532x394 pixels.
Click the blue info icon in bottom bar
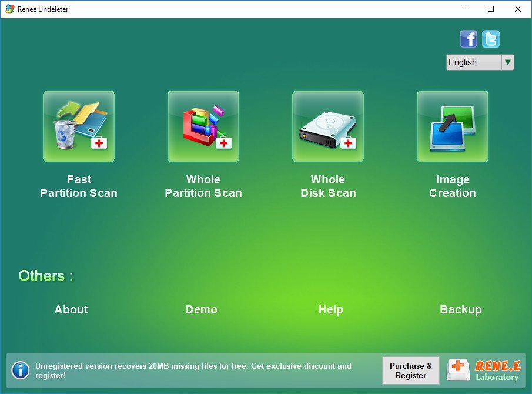point(21,370)
